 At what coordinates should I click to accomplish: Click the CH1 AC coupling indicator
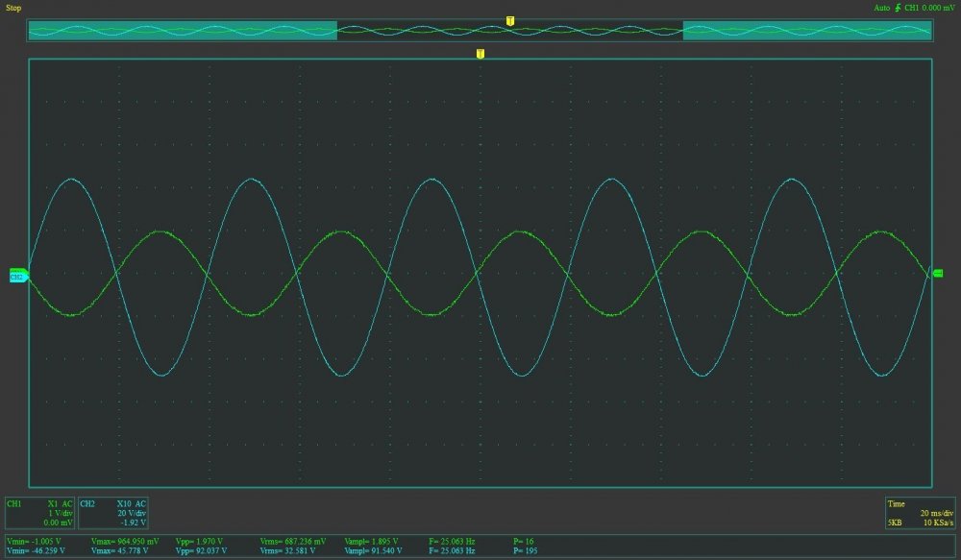(x=67, y=503)
